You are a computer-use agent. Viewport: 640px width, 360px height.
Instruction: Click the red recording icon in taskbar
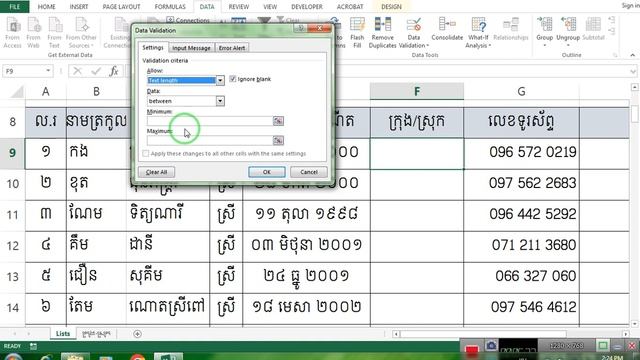pyautogui.click(x=471, y=351)
